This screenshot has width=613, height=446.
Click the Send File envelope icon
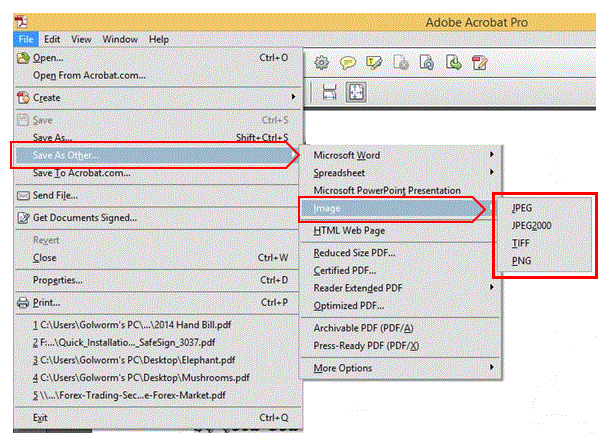tap(23, 195)
